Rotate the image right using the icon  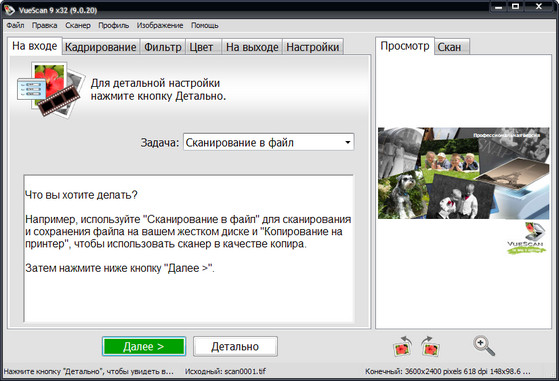(430, 346)
